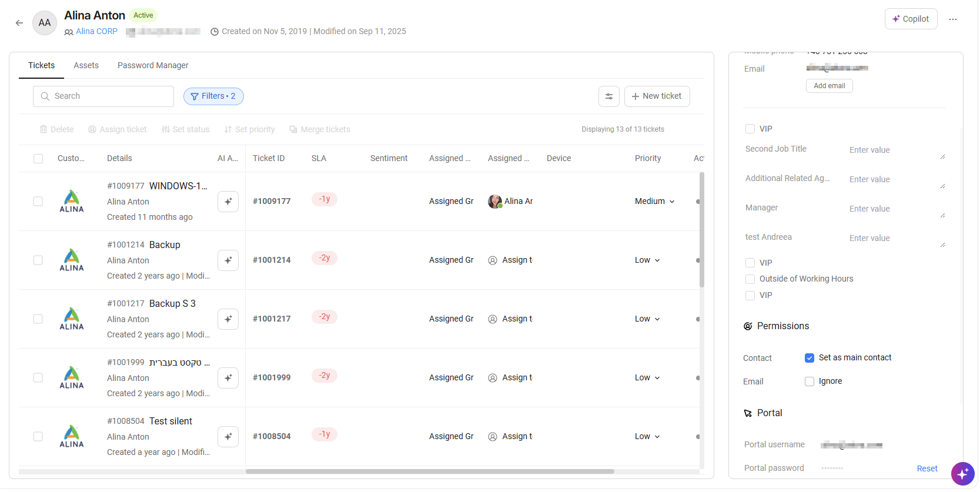Open the more options ellipsis menu next to Copilot
Screen dimensions: 980x492
click(952, 19)
